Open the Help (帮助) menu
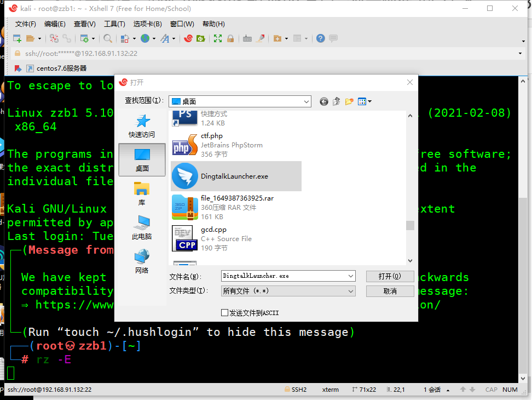This screenshot has width=532, height=400. click(x=213, y=24)
